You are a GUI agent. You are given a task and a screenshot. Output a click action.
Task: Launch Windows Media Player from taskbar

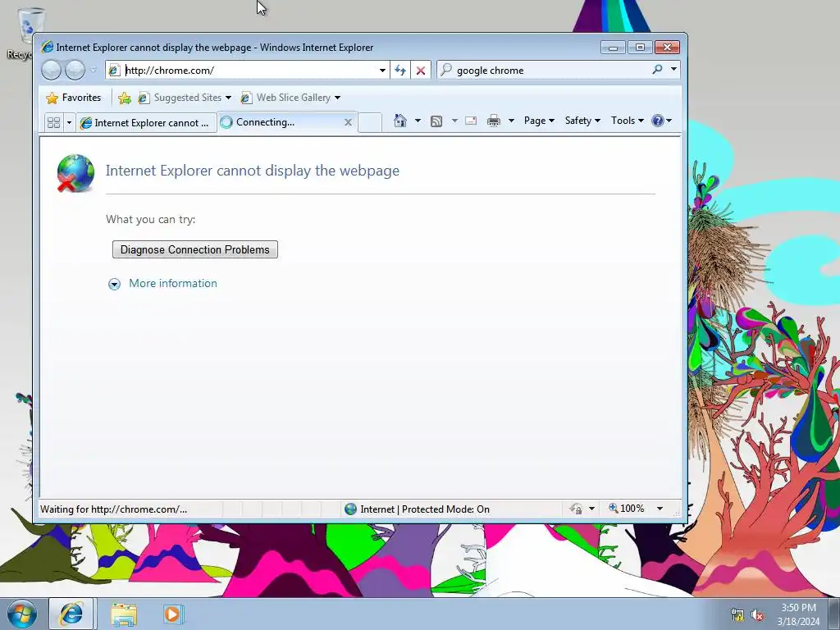173,614
